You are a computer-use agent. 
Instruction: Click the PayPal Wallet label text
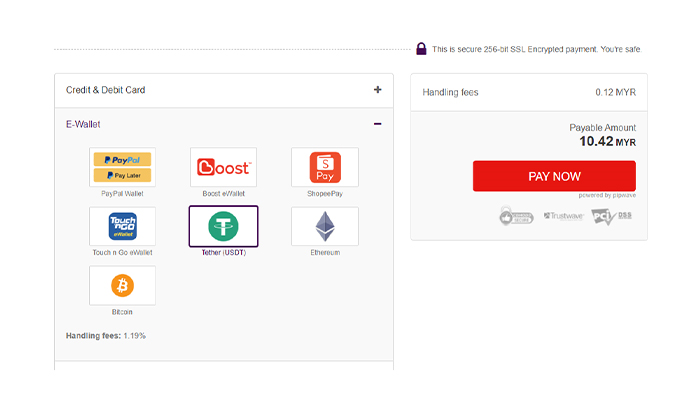pos(122,194)
